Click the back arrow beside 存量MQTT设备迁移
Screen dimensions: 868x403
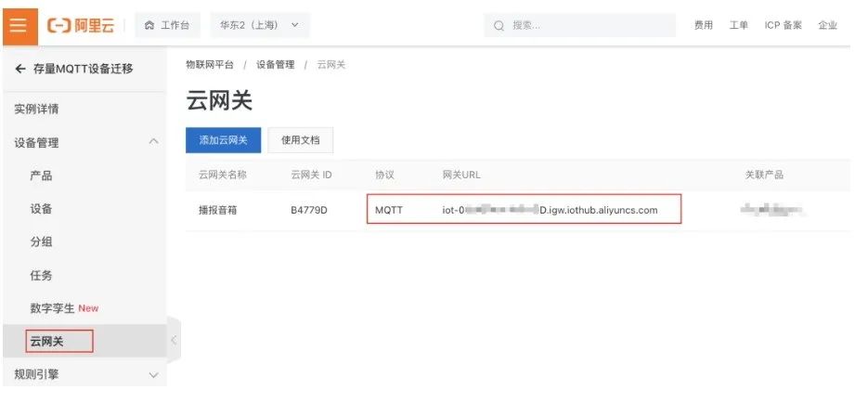pos(20,69)
